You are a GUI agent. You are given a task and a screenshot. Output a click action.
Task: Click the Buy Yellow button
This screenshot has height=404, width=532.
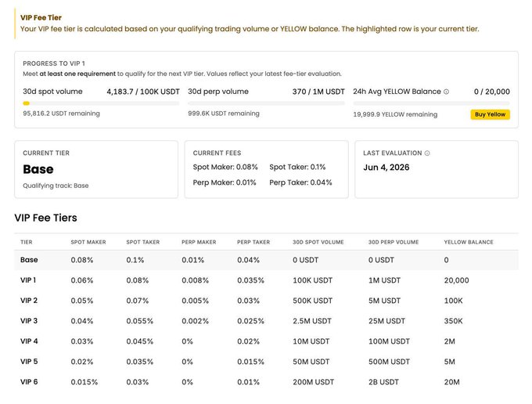click(x=490, y=114)
